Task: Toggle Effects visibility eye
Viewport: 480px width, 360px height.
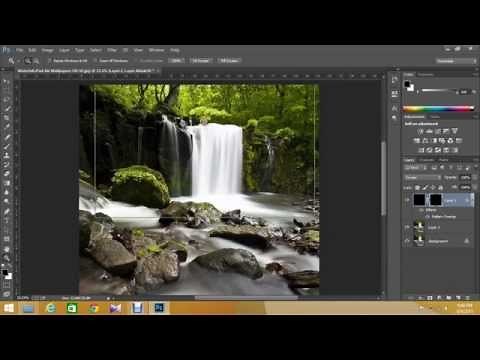Action: tap(421, 210)
